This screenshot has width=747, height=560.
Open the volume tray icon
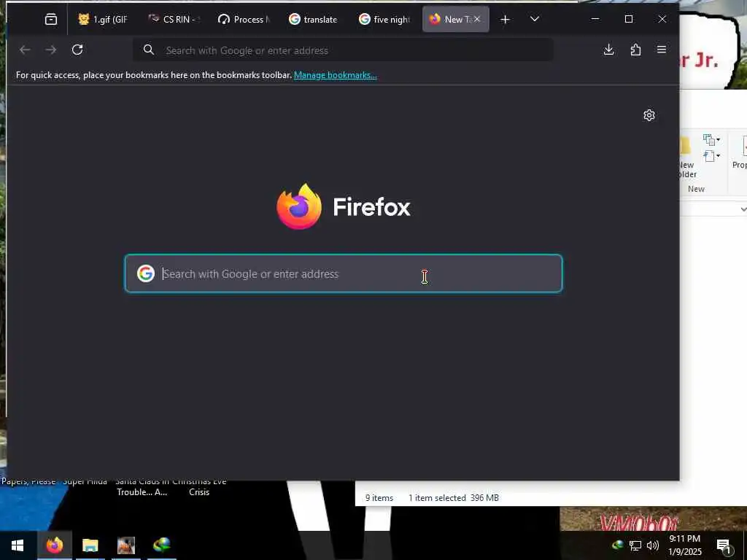[x=653, y=545]
